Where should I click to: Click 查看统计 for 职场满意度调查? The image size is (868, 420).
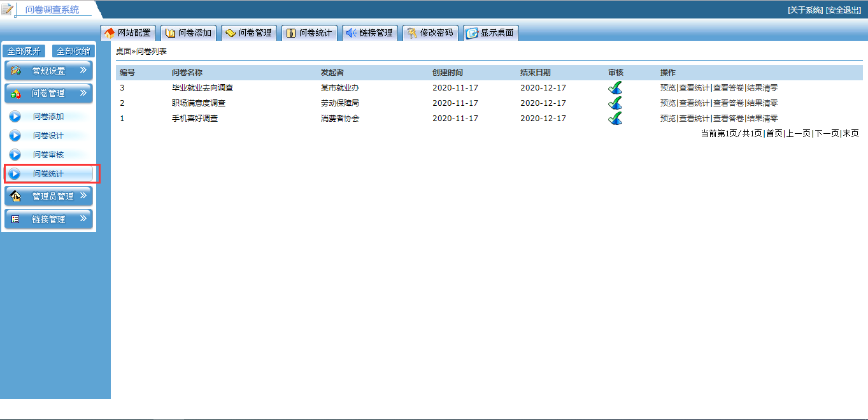694,103
